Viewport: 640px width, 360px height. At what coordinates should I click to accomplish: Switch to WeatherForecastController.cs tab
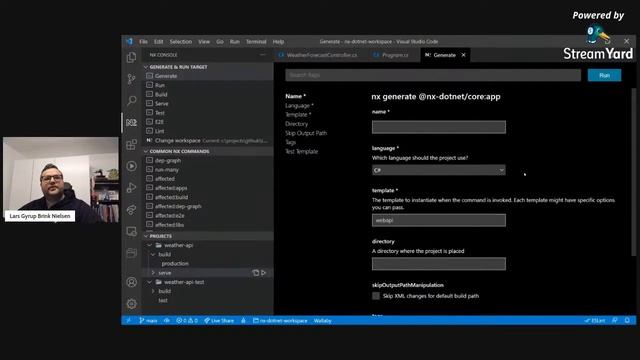click(x=318, y=55)
